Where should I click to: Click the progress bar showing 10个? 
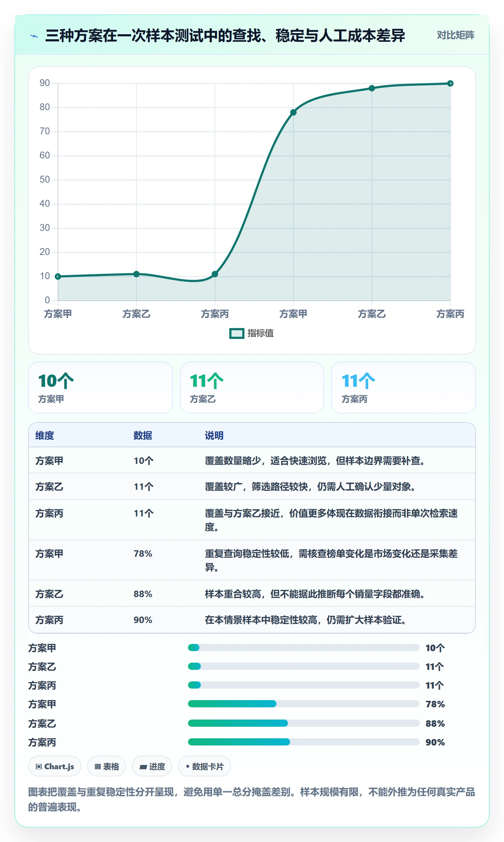point(304,648)
